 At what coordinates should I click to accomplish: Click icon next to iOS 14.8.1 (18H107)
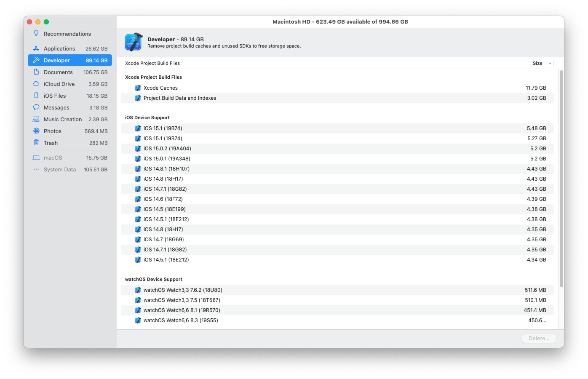[138, 169]
